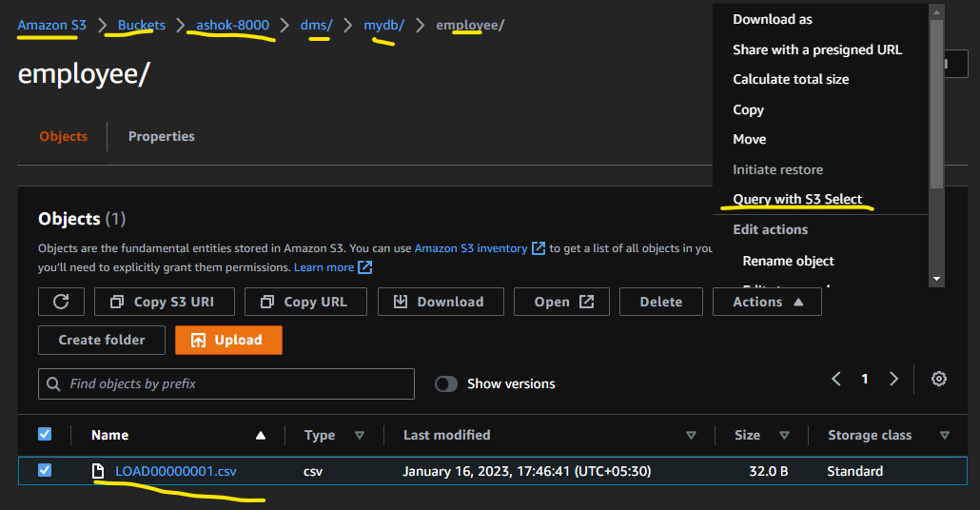Delete the selected object
980x510 pixels.
click(661, 302)
